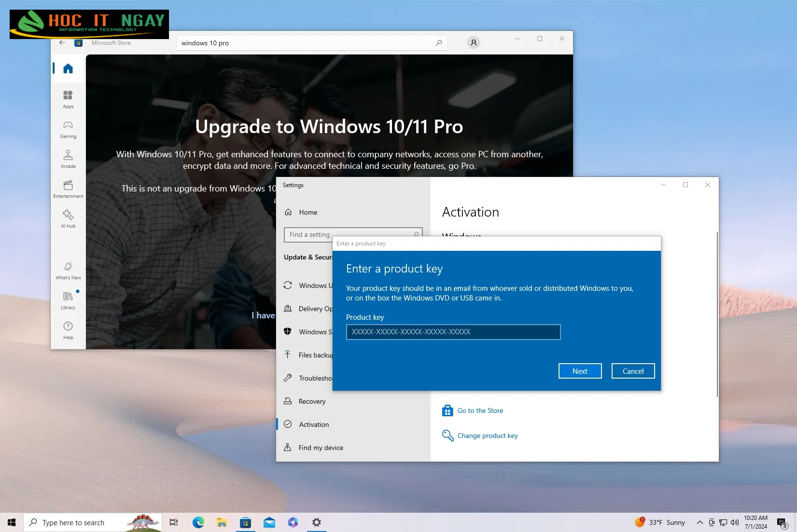Click the Settings window scrollbar
Viewport: 797px width, 532px height.
[717, 314]
